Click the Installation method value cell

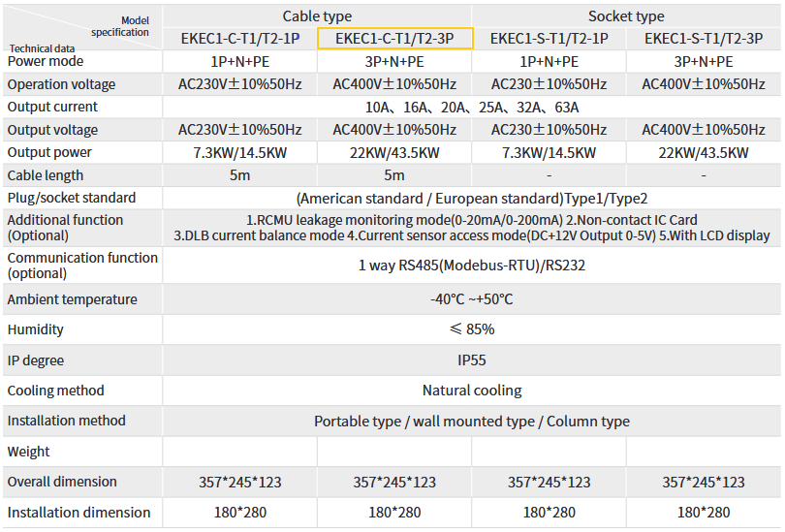click(x=472, y=422)
